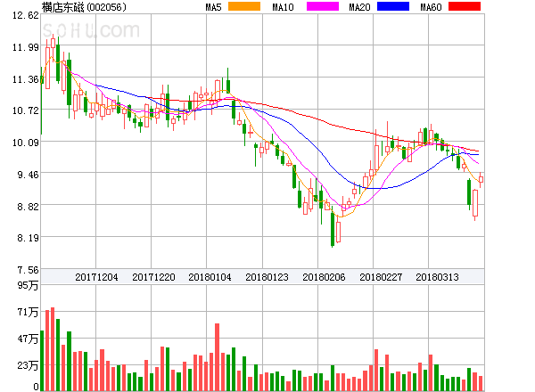Screen dimensions: 535x392
Task: Click the orange MA5 legend swatch
Action: click(x=244, y=6)
